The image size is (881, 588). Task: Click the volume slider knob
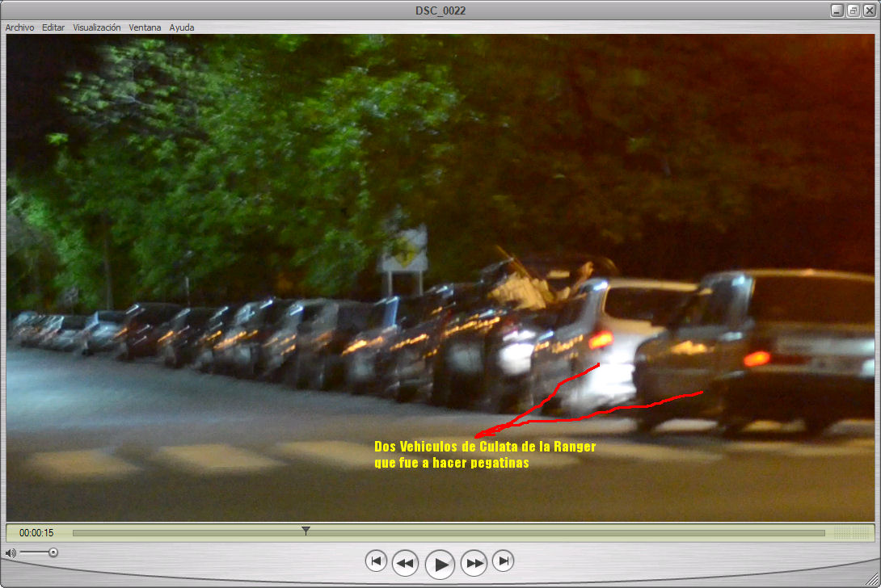53,552
